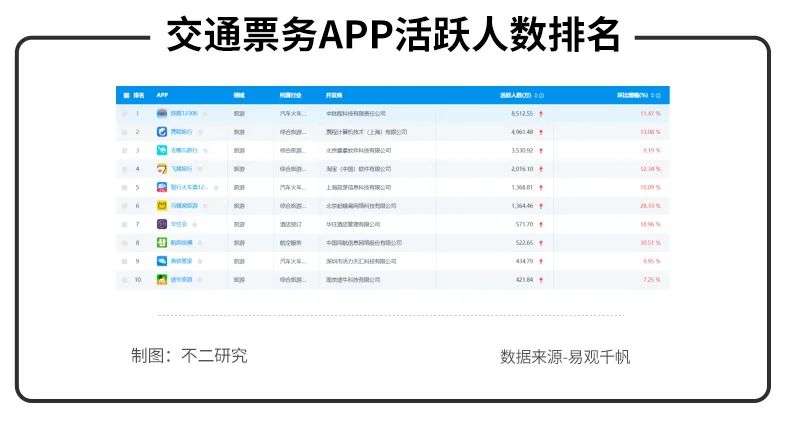Open the purple app icon in rank 7 row

[162, 224]
